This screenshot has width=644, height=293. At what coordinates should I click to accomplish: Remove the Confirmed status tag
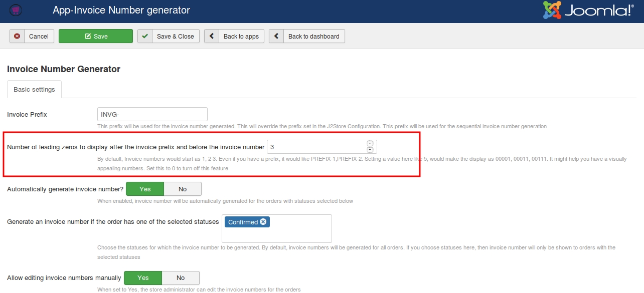tap(263, 222)
